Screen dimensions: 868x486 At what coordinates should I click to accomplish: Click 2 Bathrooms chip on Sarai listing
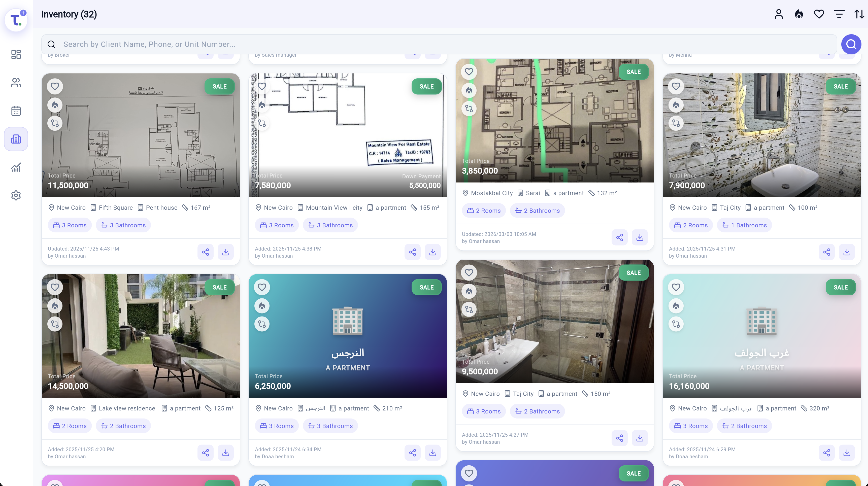pyautogui.click(x=538, y=211)
